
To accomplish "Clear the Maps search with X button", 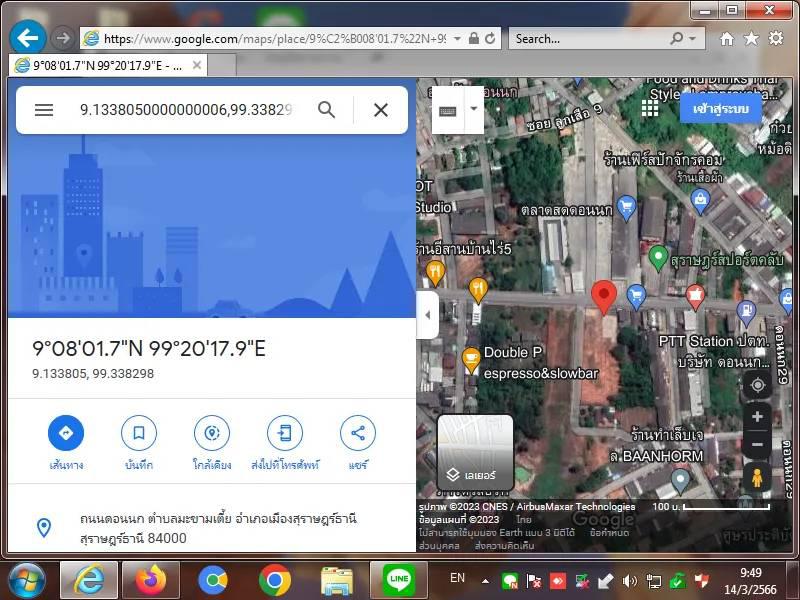I will [381, 110].
